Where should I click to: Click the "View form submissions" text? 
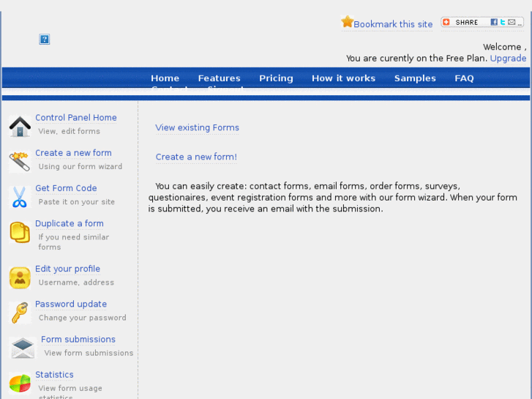(89, 353)
